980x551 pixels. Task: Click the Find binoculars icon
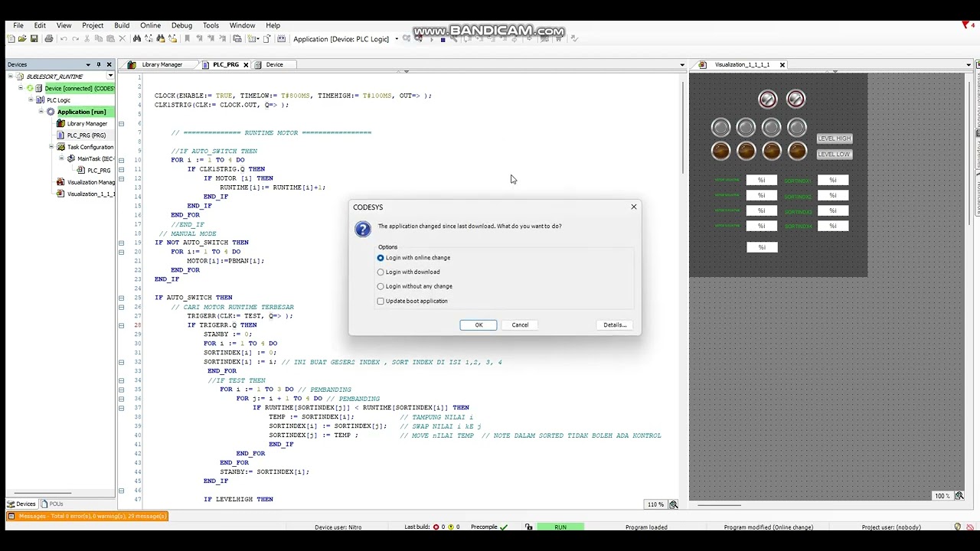click(x=137, y=39)
